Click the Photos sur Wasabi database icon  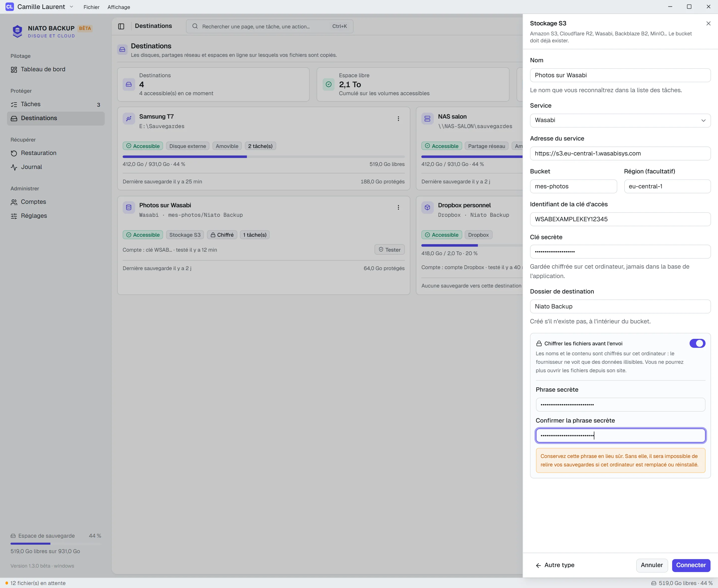coord(129,207)
